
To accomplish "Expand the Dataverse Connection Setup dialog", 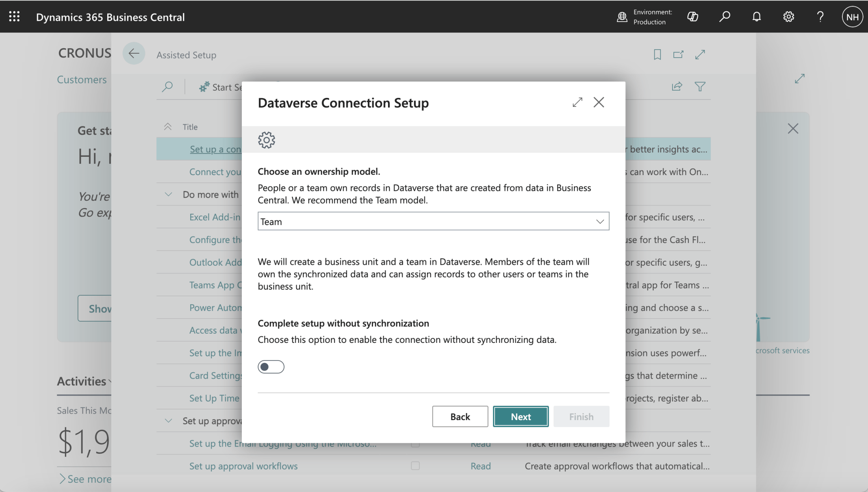I will 577,102.
